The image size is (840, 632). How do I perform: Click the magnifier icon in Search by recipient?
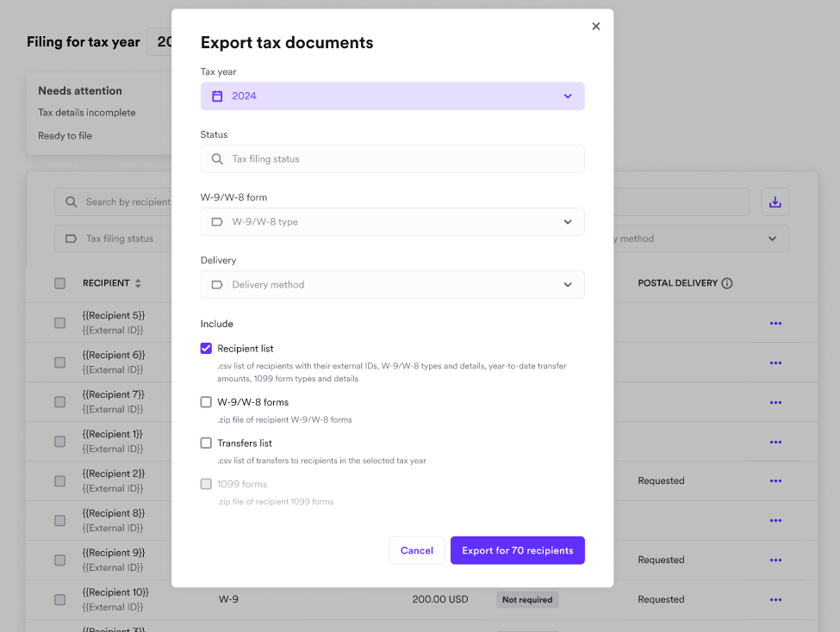point(71,201)
